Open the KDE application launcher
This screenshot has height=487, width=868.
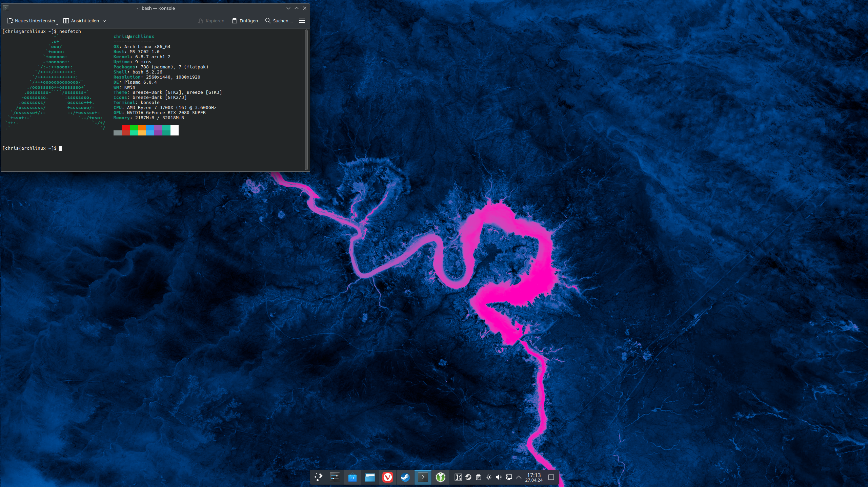(x=318, y=477)
